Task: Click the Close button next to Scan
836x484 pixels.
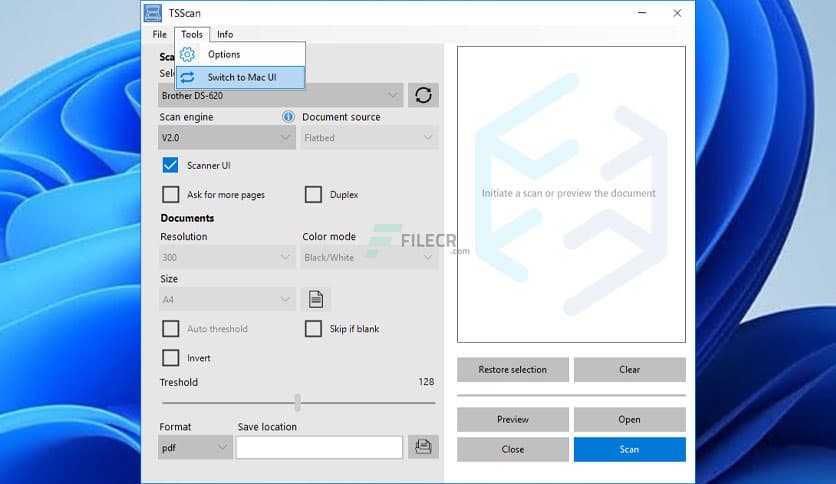Action: pyautogui.click(x=512, y=449)
